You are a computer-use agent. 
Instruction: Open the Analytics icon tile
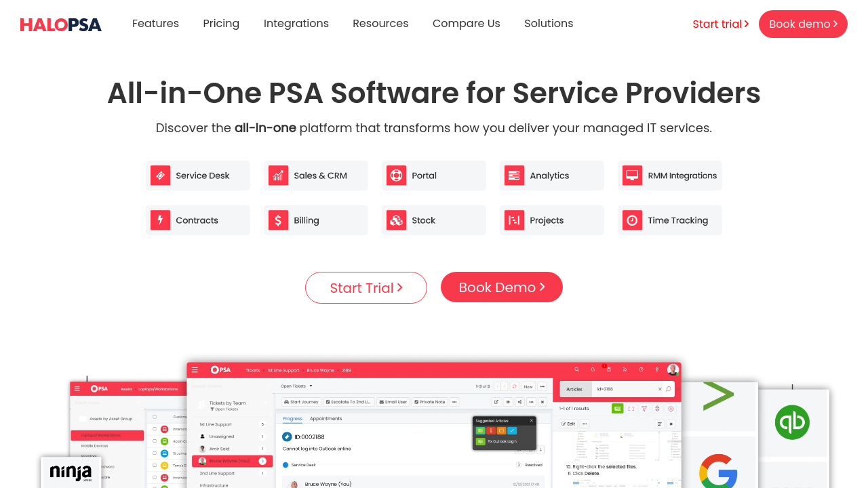514,176
